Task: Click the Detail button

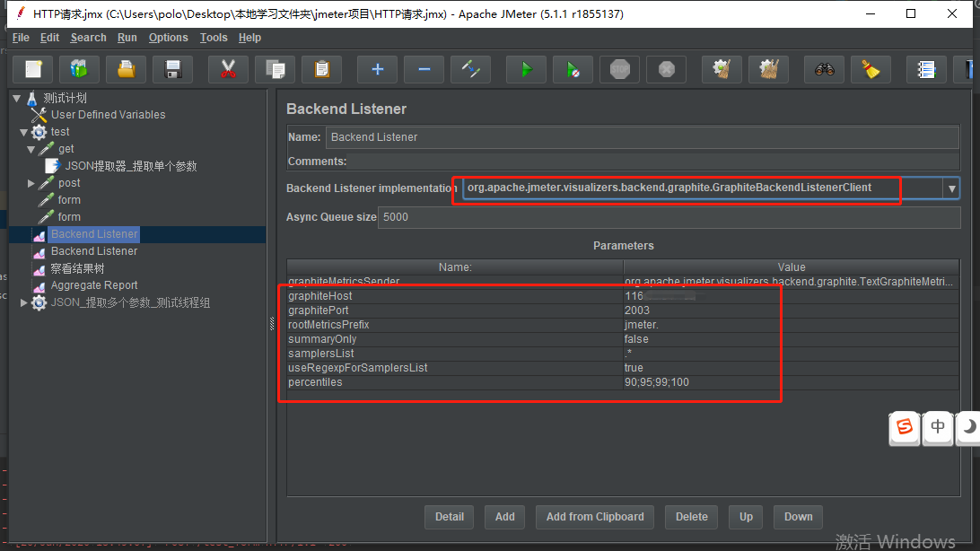Action: click(x=450, y=517)
